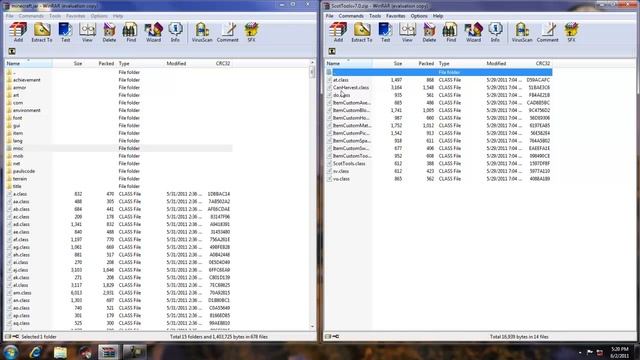This screenshot has width=640, height=360.
Task: Select armor folder in minecraft.jar
Action: point(19,88)
